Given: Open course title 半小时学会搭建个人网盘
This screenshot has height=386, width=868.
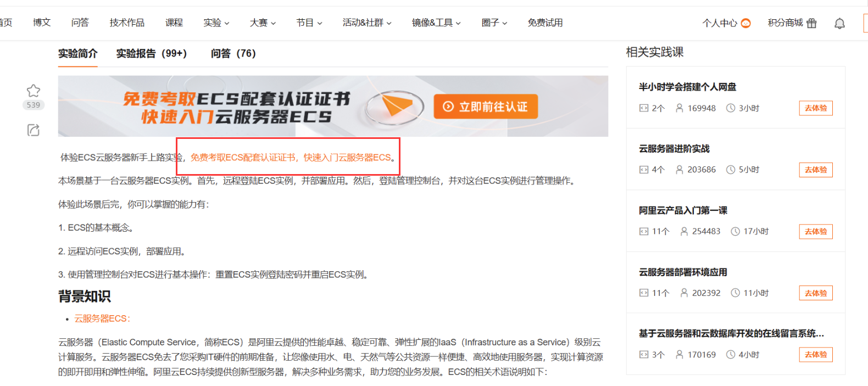Looking at the screenshot, I should tap(687, 87).
